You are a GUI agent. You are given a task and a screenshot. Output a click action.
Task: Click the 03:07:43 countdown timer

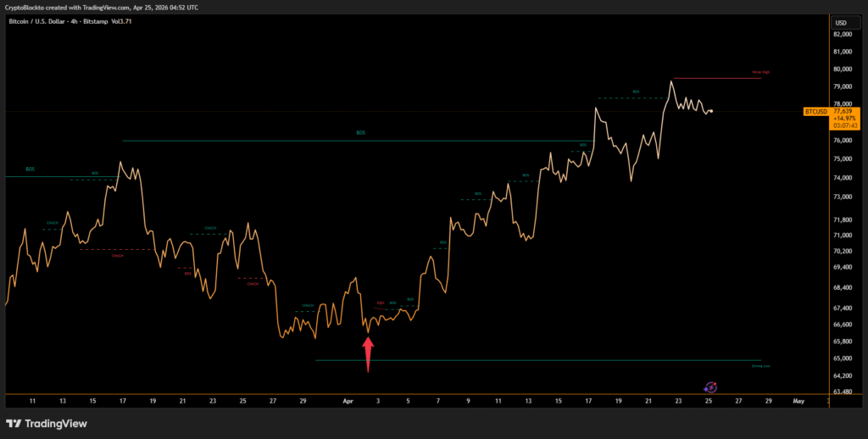(845, 125)
